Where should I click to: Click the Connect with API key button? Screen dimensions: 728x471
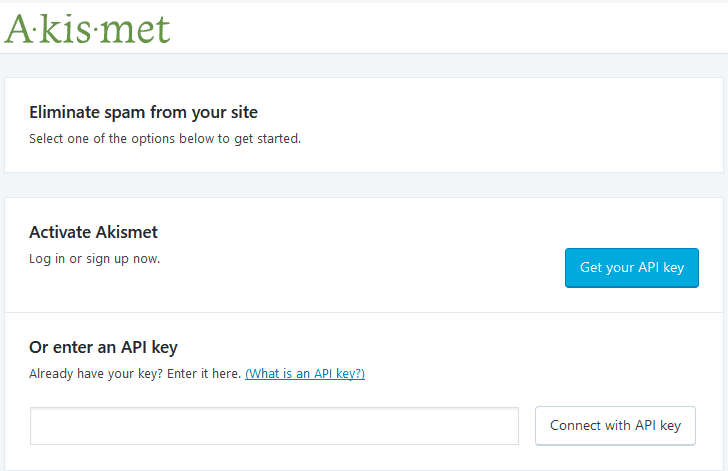[x=615, y=425]
